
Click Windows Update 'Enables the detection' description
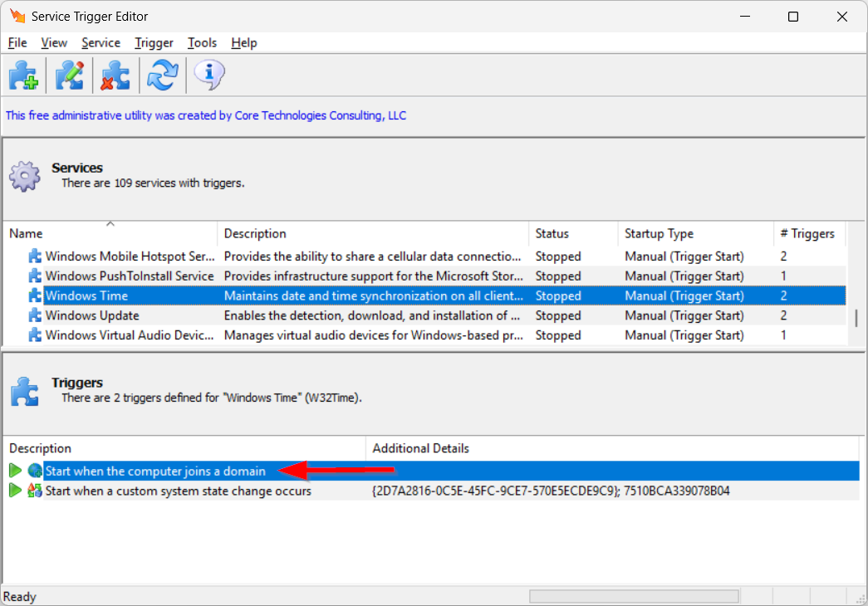click(372, 315)
